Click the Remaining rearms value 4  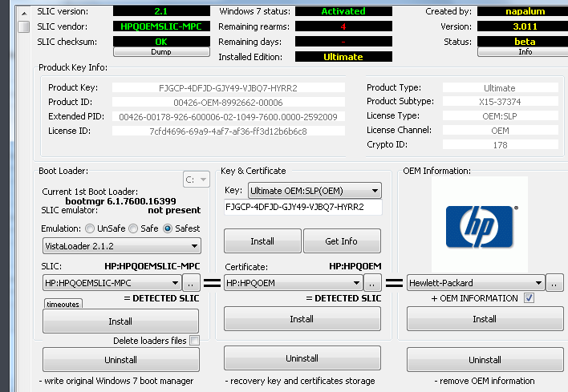pyautogui.click(x=343, y=26)
